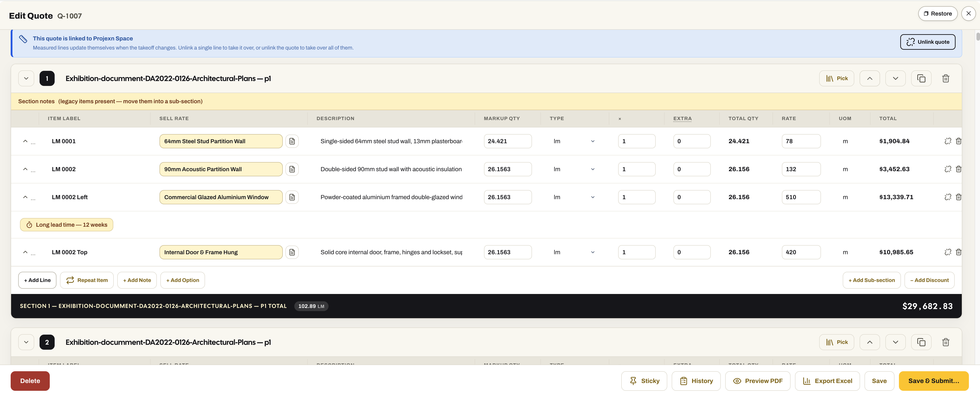Screen dimensions: 980x393
Task: Click the Long lead time 12 weeks note
Action: pyautogui.click(x=67, y=224)
